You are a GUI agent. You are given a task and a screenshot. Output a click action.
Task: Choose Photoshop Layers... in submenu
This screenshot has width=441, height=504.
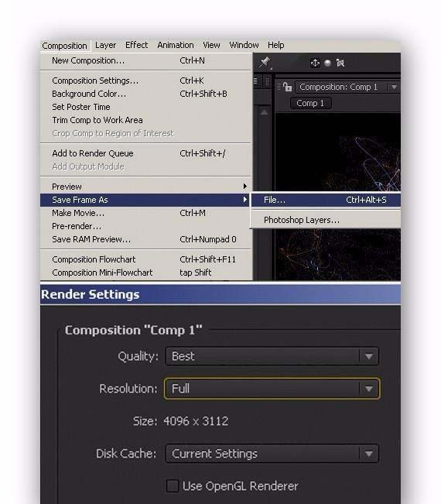click(x=326, y=220)
